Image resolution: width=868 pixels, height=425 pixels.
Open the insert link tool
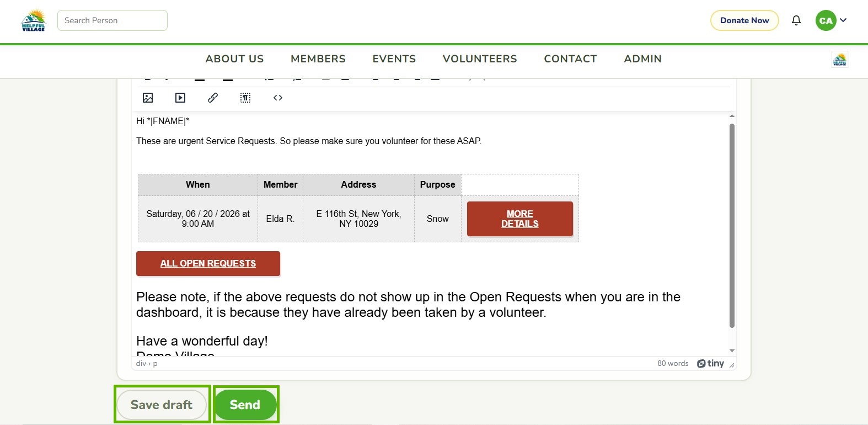point(213,98)
